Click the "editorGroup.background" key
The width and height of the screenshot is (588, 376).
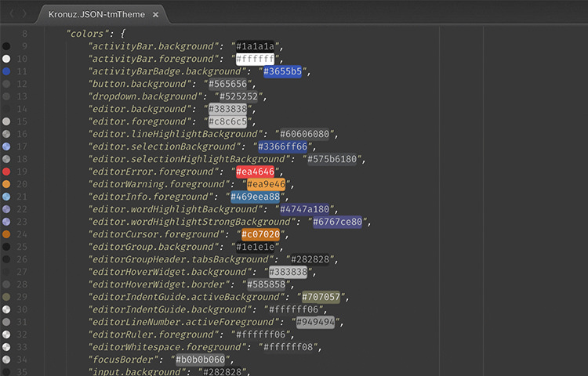coord(153,247)
